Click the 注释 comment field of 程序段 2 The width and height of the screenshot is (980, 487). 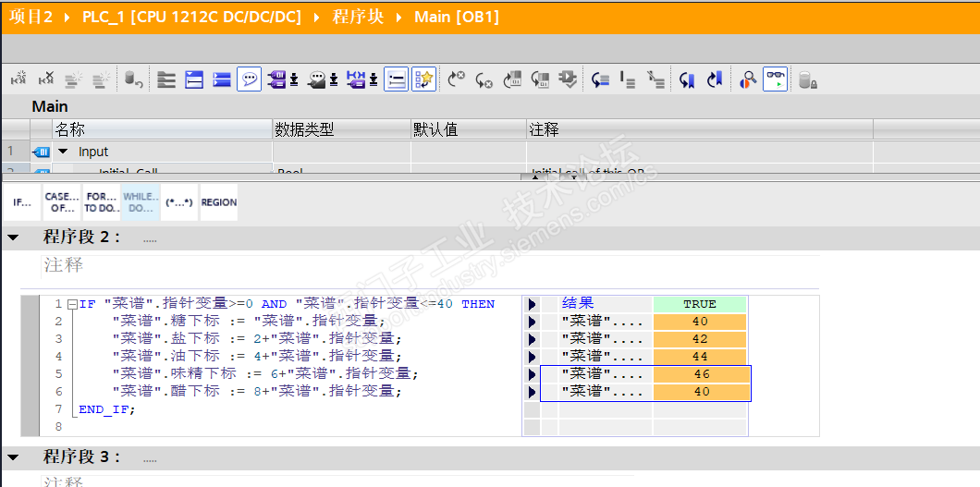[x=430, y=266]
